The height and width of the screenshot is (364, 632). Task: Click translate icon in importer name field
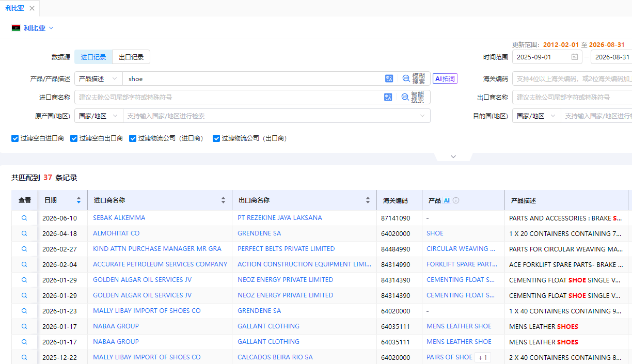click(x=388, y=97)
